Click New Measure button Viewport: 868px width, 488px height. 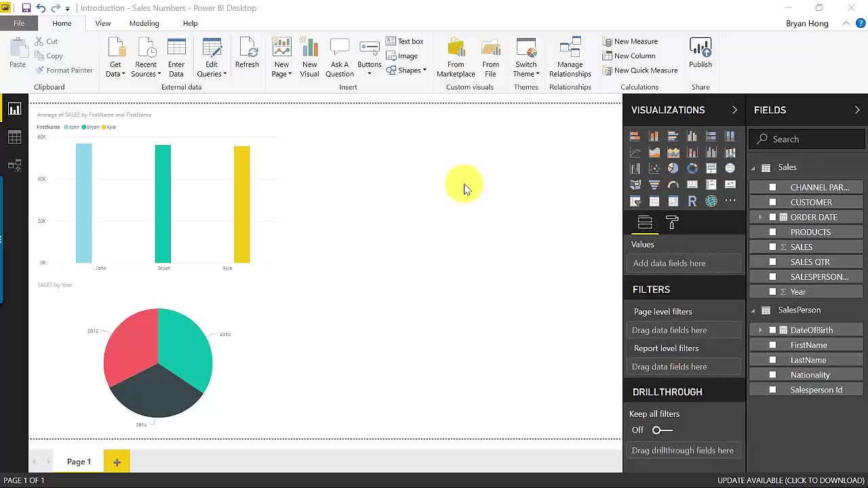click(630, 41)
